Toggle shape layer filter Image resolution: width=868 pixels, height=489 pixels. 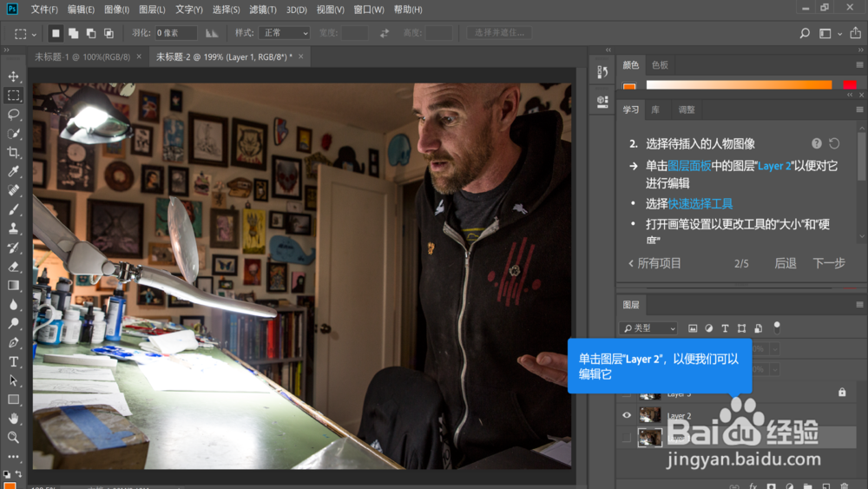pos(742,328)
